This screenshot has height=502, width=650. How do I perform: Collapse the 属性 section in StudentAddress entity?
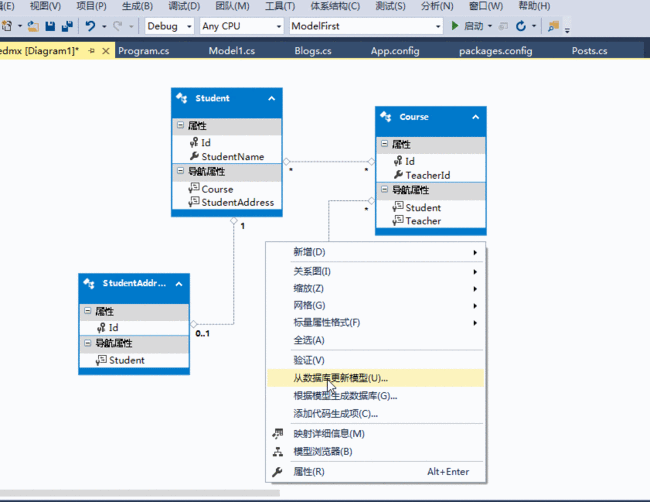pyautogui.click(x=87, y=310)
